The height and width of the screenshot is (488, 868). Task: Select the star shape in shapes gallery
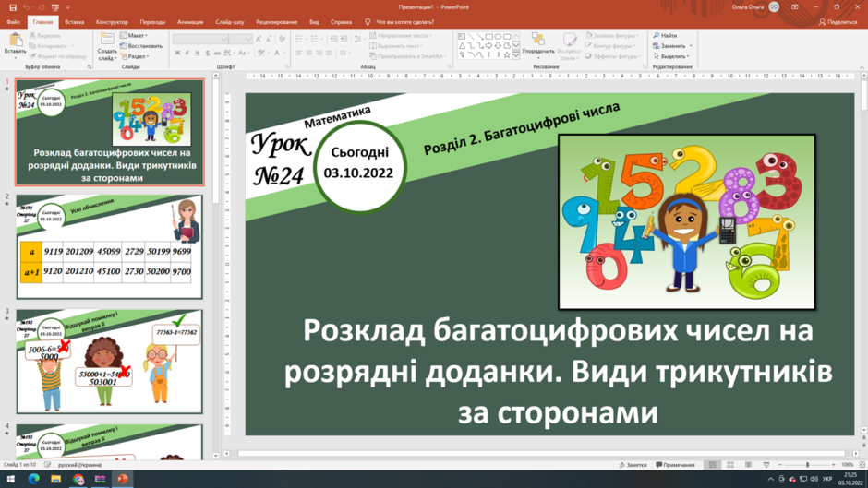point(507,54)
